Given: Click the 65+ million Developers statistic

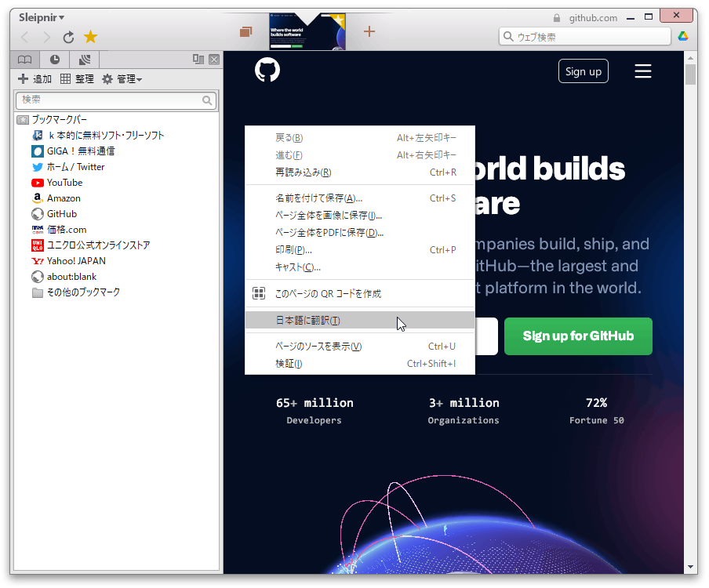Looking at the screenshot, I should [x=315, y=411].
